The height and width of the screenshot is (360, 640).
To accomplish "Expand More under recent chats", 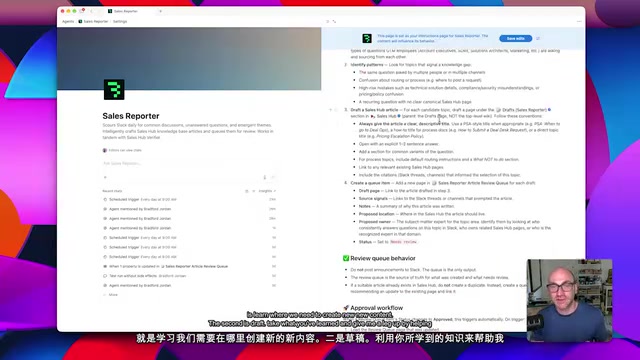I will [111, 295].
